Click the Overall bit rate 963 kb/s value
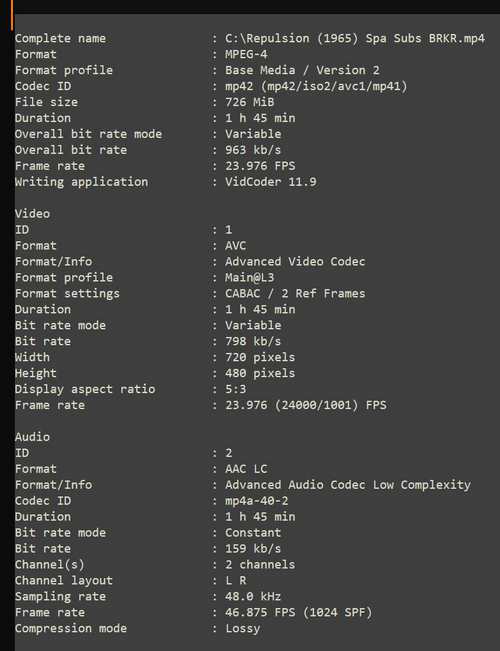 pyautogui.click(x=253, y=150)
